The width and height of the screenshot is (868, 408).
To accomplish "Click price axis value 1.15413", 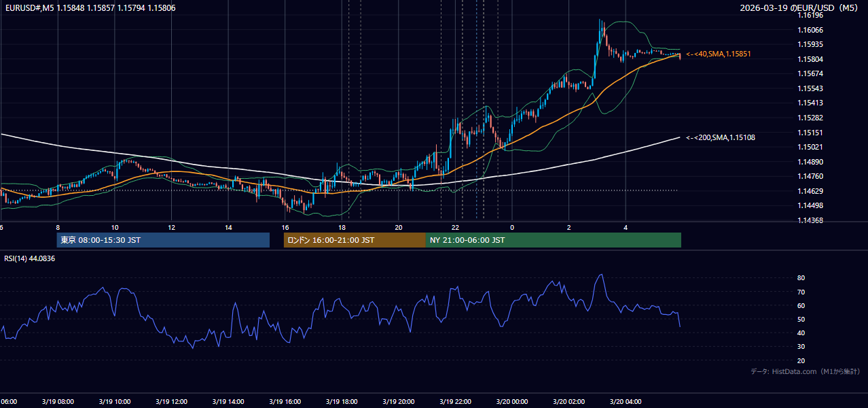I will coord(810,103).
